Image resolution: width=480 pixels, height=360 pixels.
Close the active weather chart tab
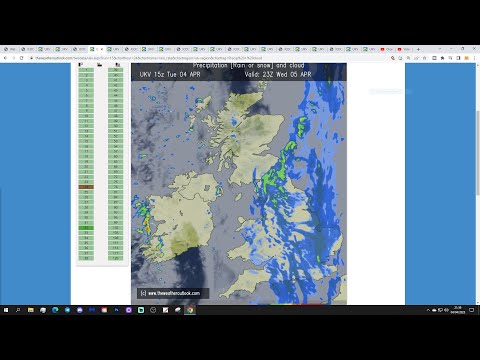pyautogui.click(x=102, y=49)
